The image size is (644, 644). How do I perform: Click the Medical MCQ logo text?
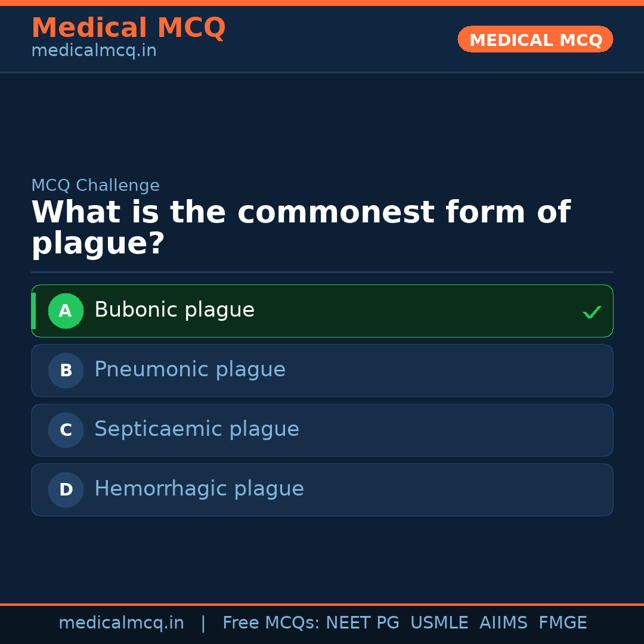(128, 27)
